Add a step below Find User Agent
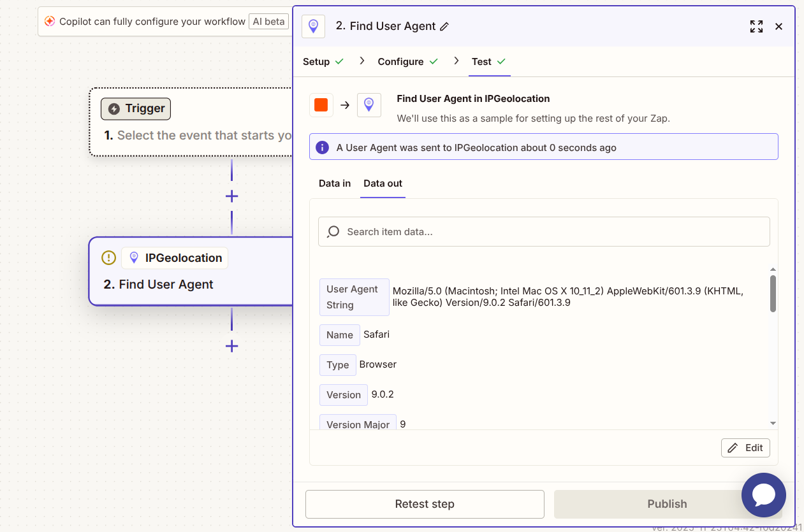 pyautogui.click(x=231, y=347)
